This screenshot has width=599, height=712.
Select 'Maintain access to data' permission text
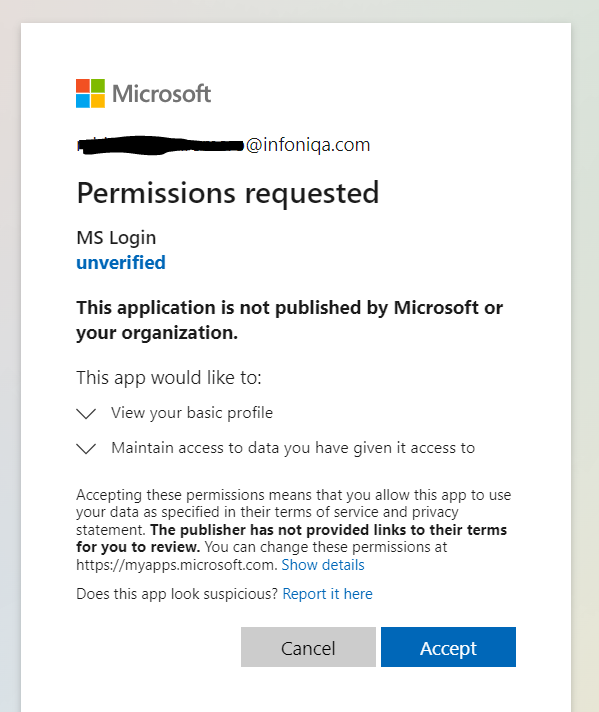pos(293,448)
